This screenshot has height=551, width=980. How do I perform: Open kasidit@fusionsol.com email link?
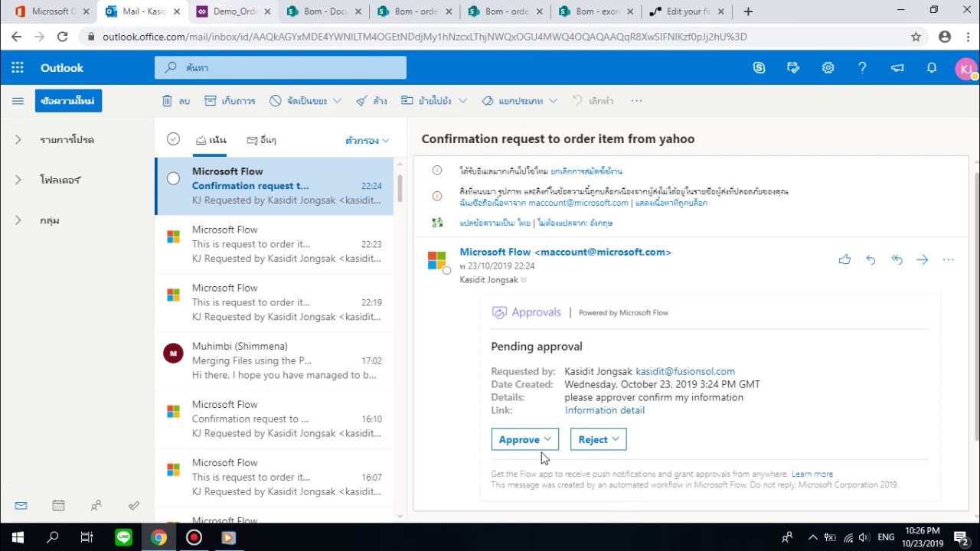pos(685,371)
